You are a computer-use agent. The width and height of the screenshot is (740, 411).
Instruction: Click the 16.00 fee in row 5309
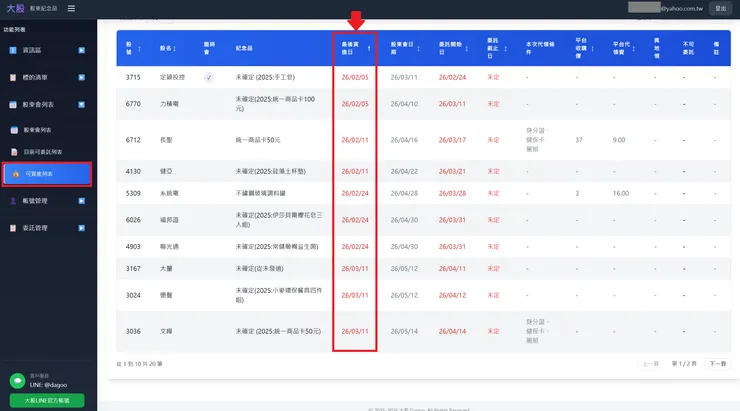click(621, 193)
